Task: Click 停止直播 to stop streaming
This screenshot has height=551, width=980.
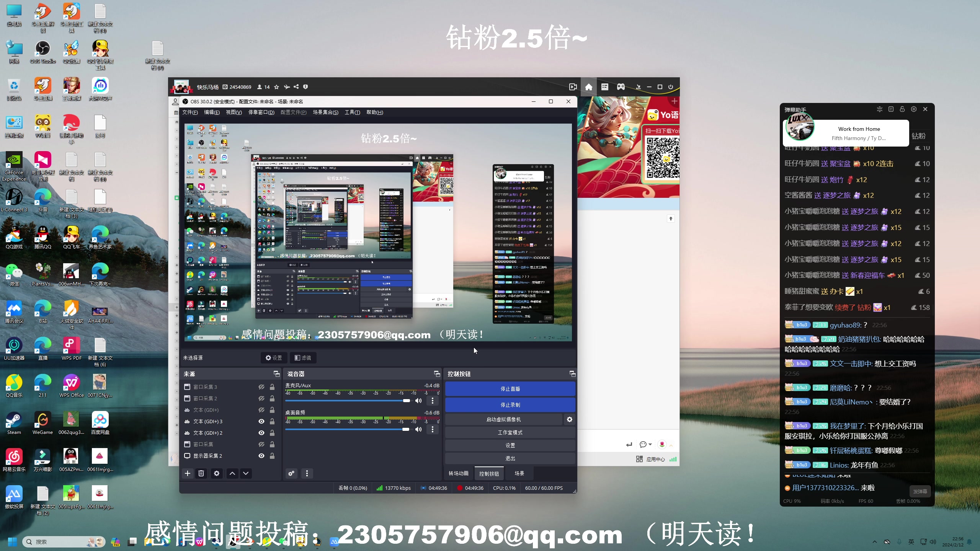Action: pyautogui.click(x=510, y=389)
